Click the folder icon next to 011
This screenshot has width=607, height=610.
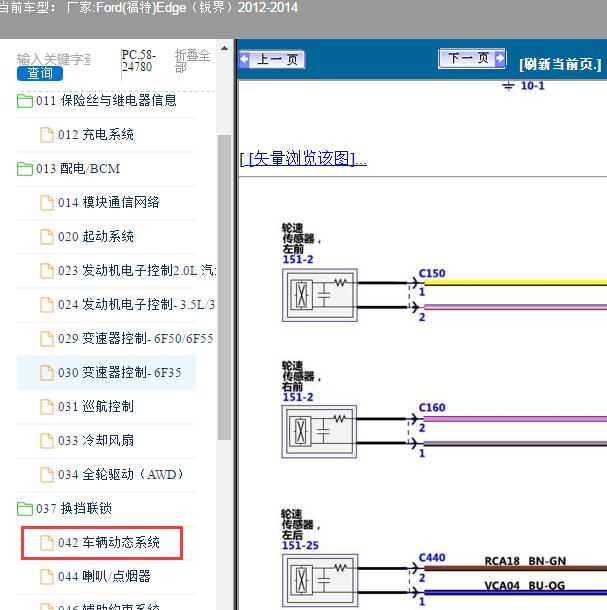point(25,101)
